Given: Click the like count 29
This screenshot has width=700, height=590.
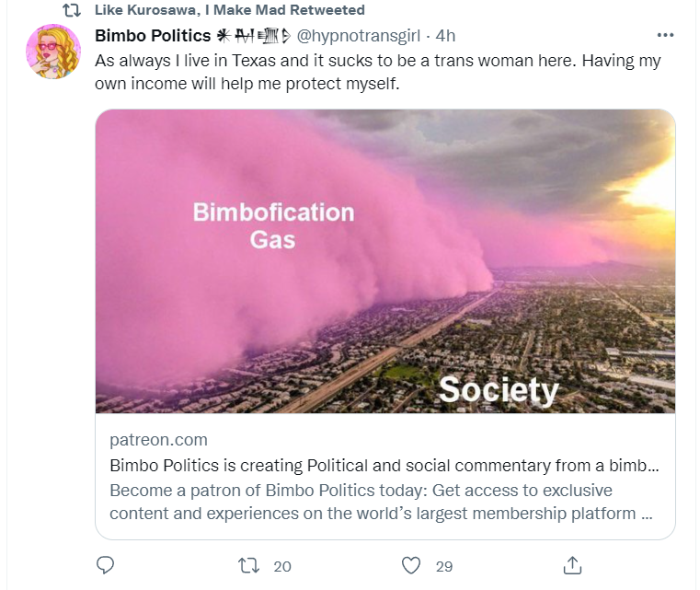Looking at the screenshot, I should tap(444, 566).
